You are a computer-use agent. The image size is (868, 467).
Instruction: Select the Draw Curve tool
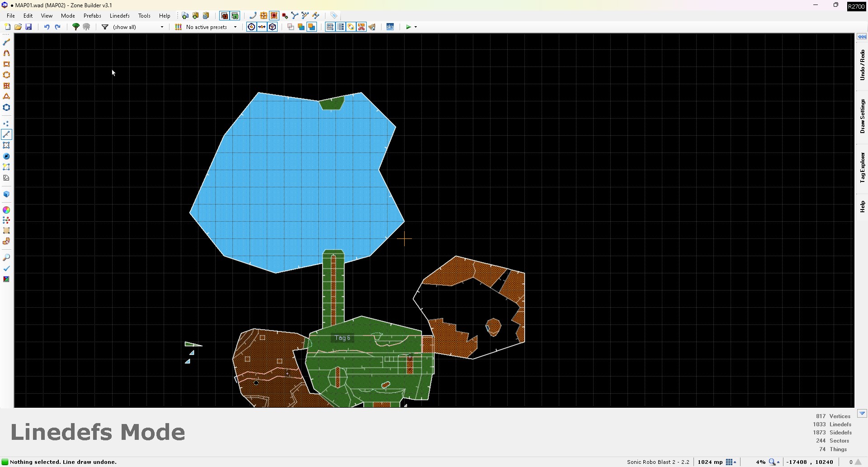(6, 53)
